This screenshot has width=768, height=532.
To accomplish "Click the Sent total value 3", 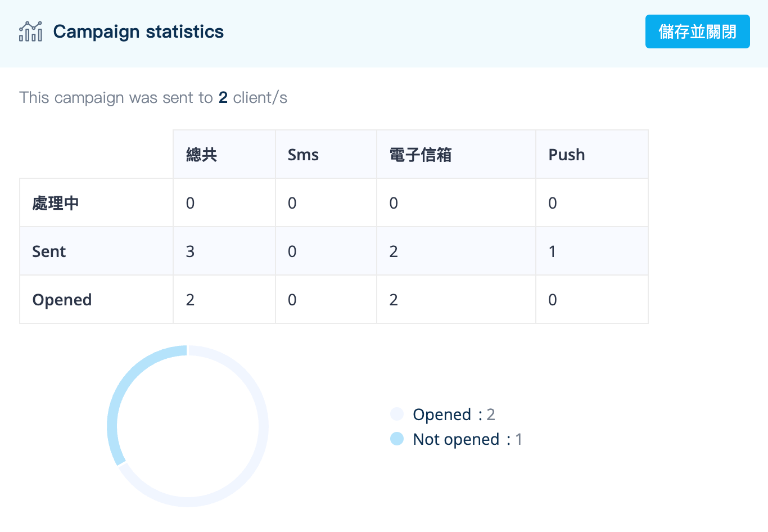I will (x=190, y=251).
